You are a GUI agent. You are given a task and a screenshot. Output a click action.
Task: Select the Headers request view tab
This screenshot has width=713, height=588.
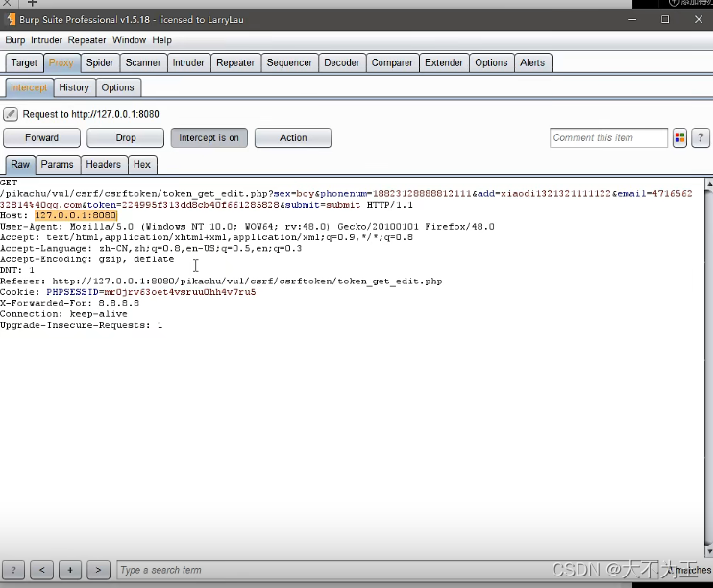[103, 164]
